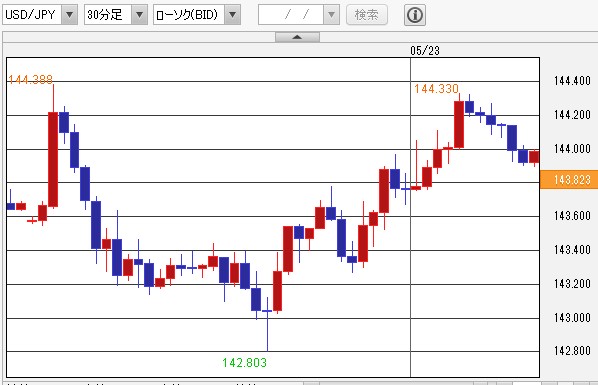Click the 142.800 axis value
The image size is (598, 385).
[x=572, y=351]
